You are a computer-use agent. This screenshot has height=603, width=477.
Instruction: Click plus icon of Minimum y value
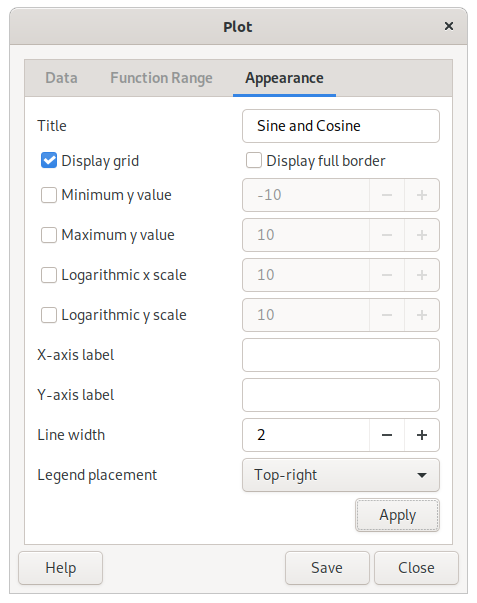pos(422,195)
